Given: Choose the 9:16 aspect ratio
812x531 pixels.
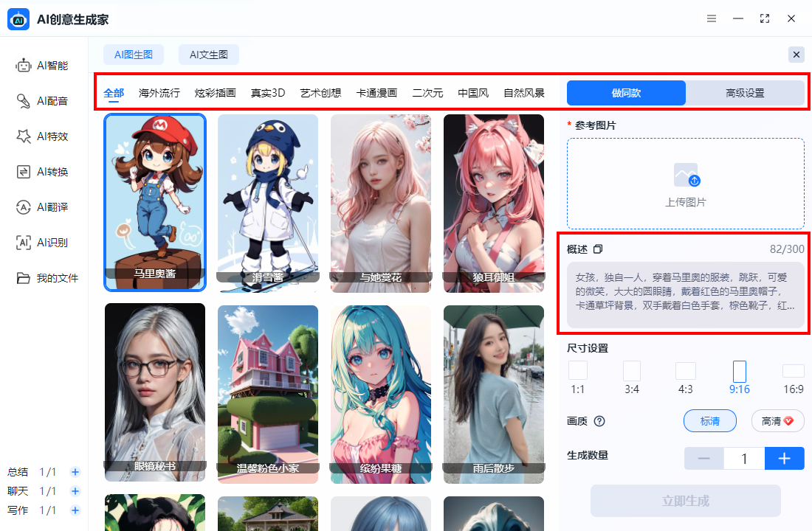Looking at the screenshot, I should click(x=740, y=378).
